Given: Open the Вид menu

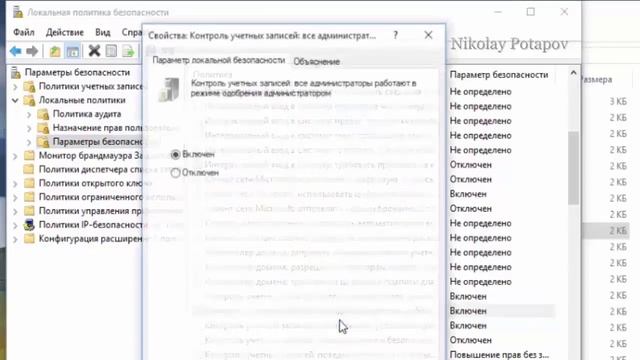Looking at the screenshot, I should click(x=103, y=32).
